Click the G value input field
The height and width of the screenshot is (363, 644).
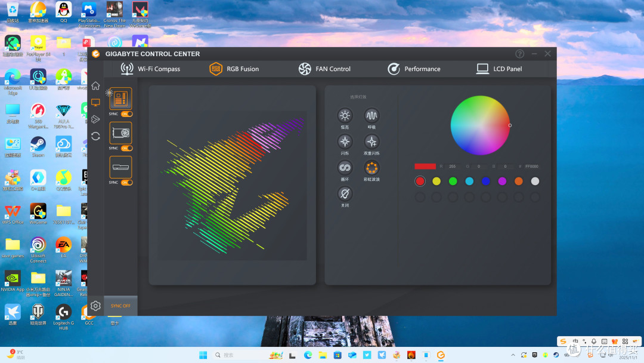(x=479, y=167)
